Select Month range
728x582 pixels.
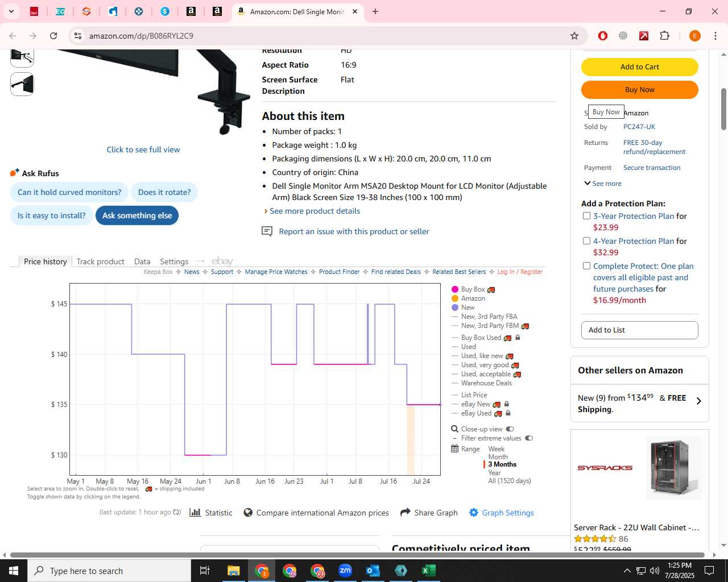(498, 457)
